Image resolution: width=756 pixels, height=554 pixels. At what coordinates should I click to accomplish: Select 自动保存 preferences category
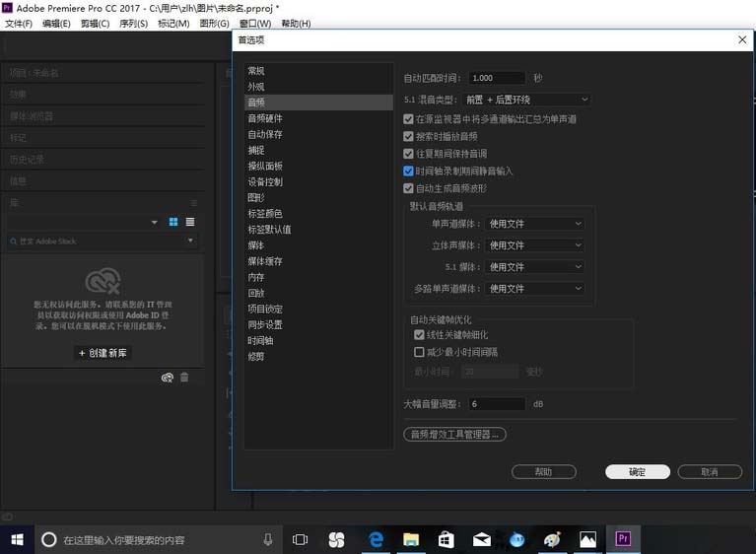318,134
